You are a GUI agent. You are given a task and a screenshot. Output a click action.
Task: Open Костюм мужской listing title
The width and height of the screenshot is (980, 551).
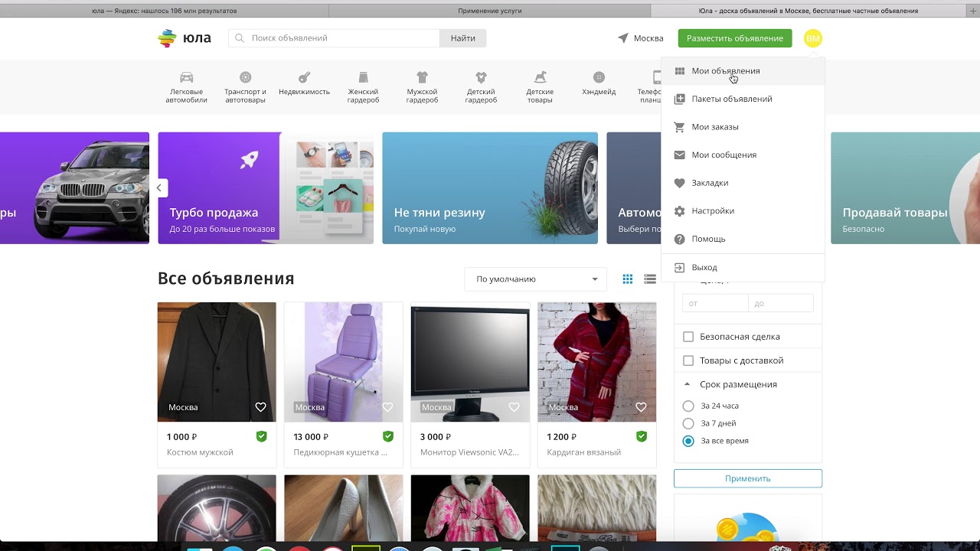pos(200,452)
